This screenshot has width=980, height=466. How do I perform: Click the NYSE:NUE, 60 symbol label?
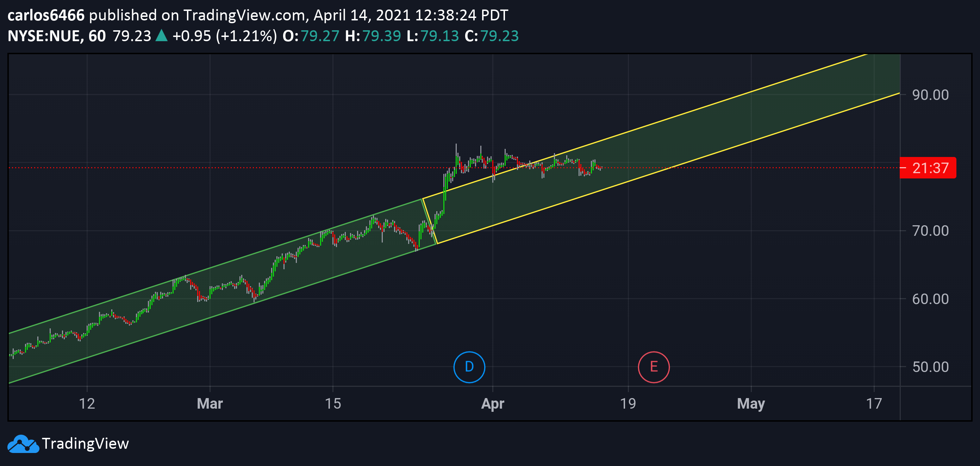point(57,36)
